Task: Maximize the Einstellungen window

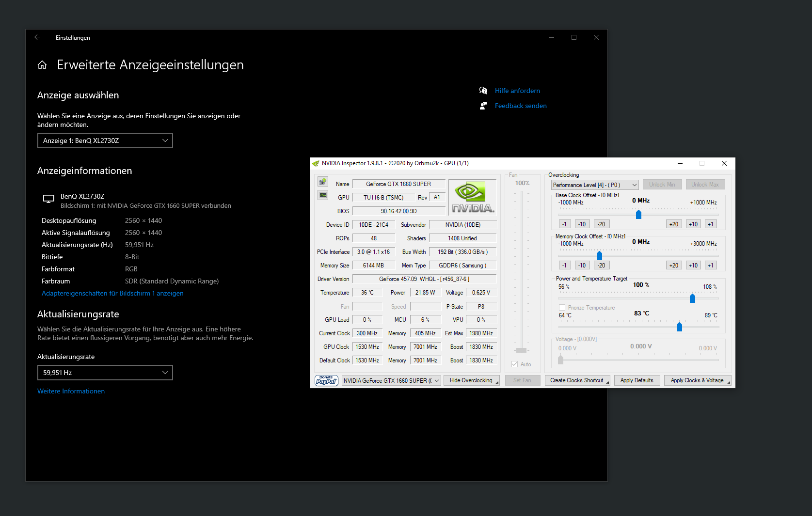Action: 574,37
